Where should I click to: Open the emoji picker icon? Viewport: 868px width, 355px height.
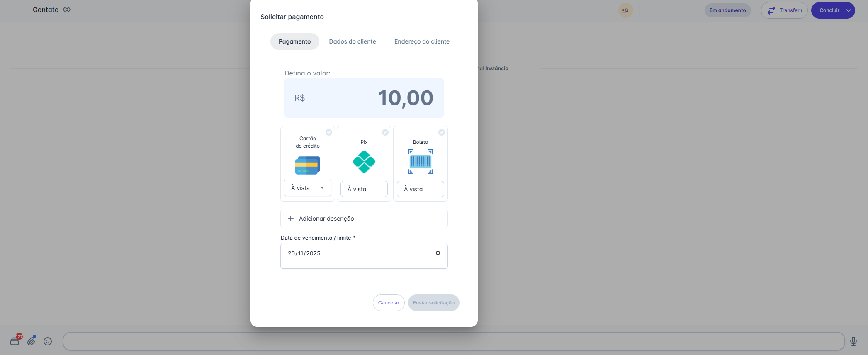(48, 341)
